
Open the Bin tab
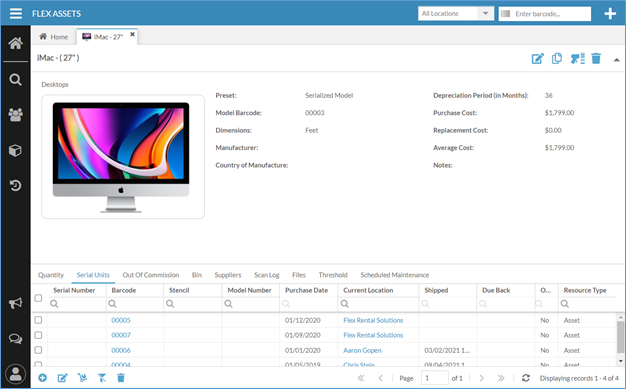point(197,275)
